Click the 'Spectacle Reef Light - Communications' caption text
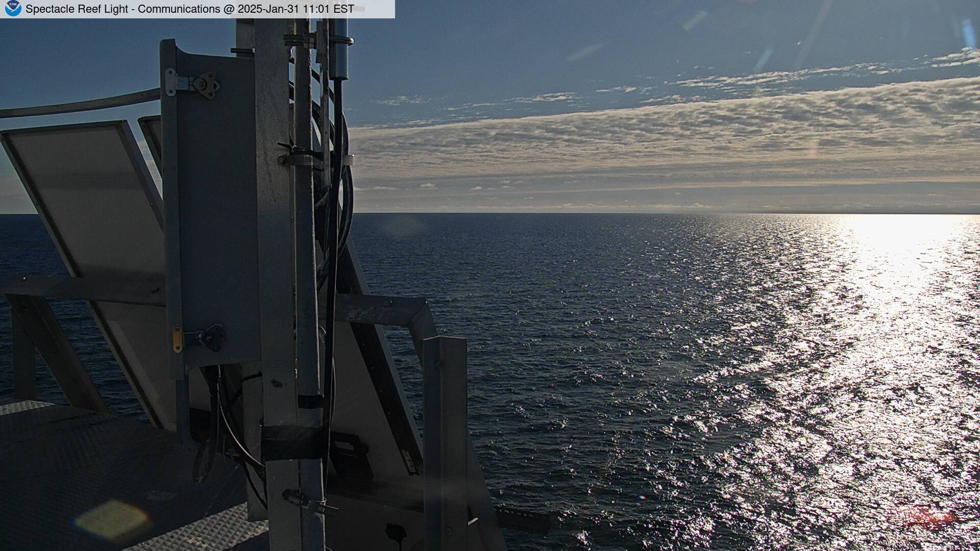The width and height of the screenshot is (980, 551). [123, 9]
